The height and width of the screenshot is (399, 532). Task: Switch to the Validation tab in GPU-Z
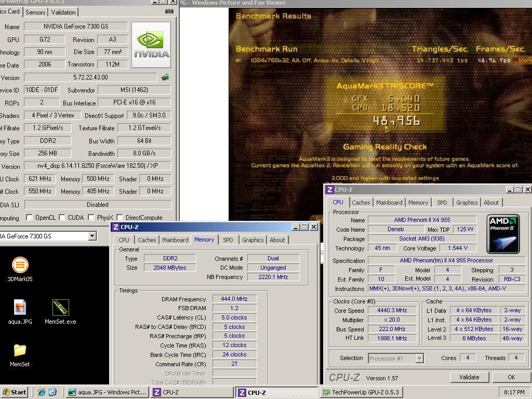pos(63,12)
